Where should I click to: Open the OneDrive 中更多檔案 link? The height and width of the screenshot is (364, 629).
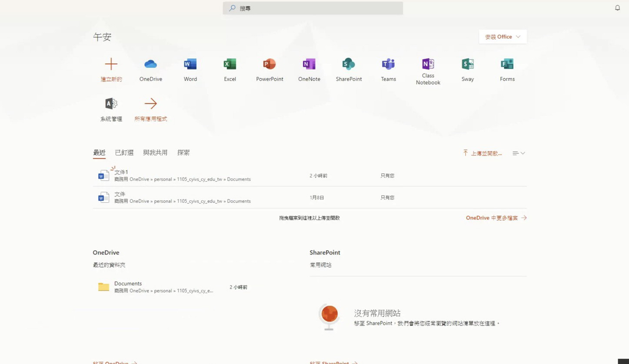496,218
